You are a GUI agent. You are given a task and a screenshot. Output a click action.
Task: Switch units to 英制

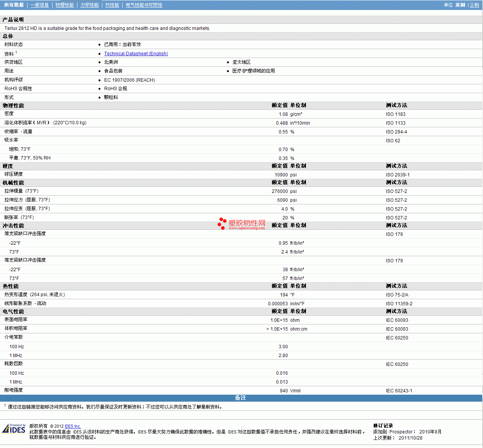(460, 5)
